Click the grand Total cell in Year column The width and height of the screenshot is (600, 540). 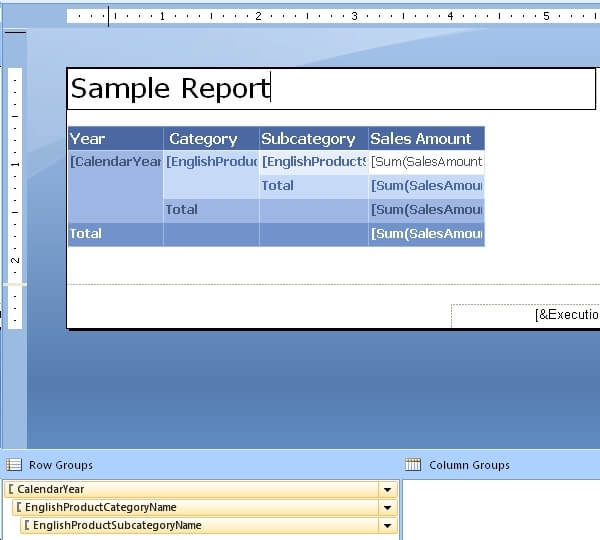click(x=116, y=234)
